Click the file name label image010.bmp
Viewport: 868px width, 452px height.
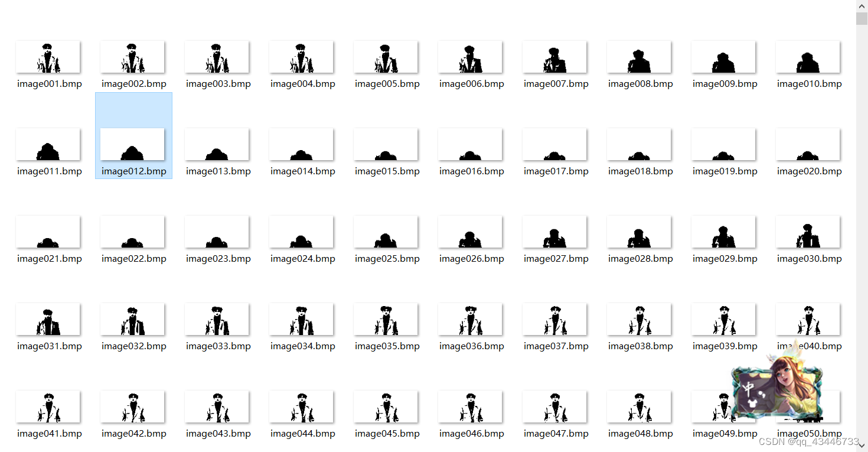pyautogui.click(x=810, y=84)
